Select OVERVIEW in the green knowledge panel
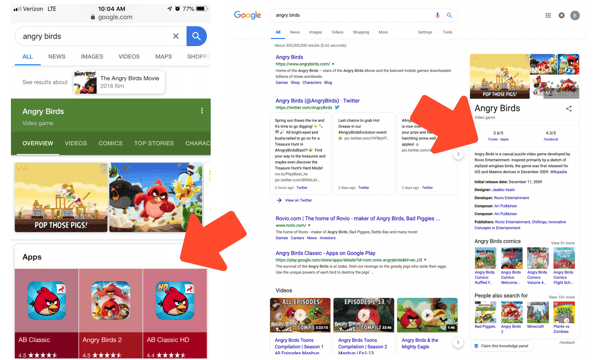Image resolution: width=600 pixels, height=360 pixels. [38, 143]
